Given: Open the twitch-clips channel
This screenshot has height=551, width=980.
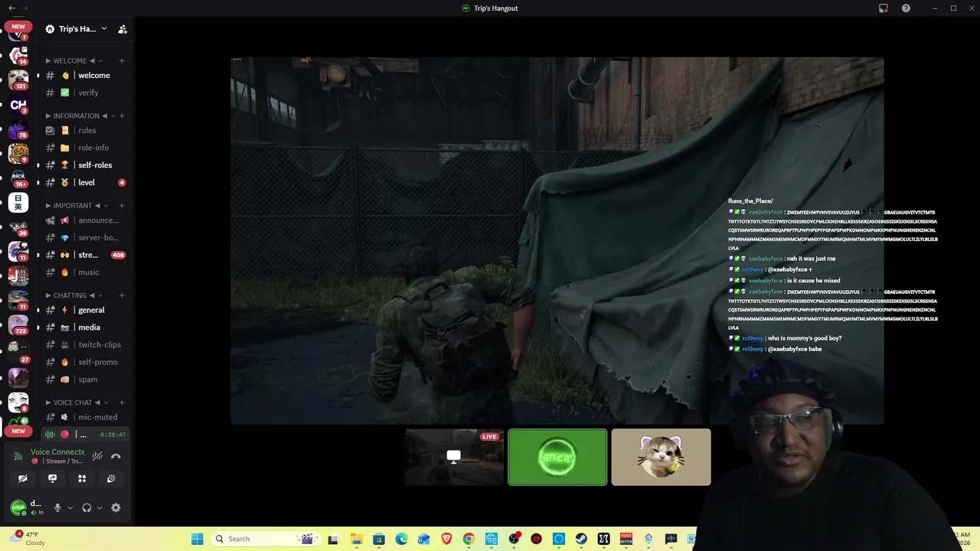Looking at the screenshot, I should coord(86,344).
